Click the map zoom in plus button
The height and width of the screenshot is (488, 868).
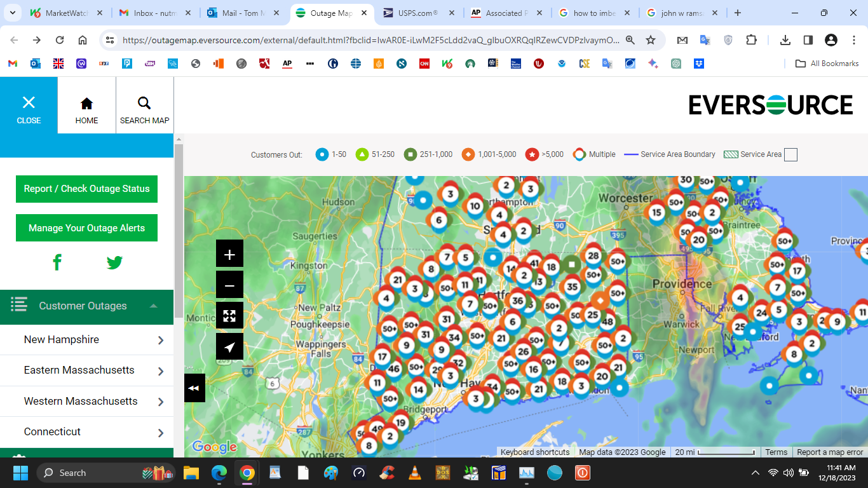coord(229,254)
